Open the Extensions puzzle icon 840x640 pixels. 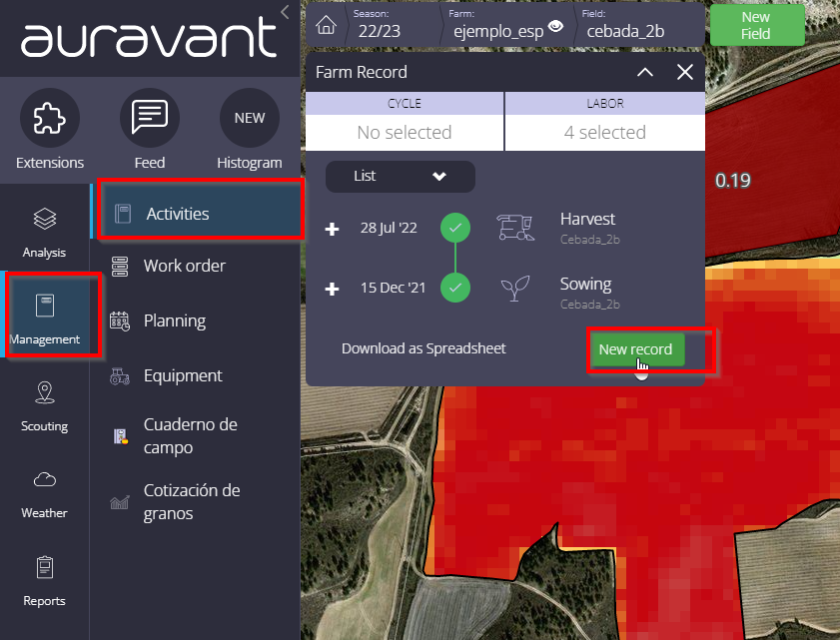tap(50, 118)
